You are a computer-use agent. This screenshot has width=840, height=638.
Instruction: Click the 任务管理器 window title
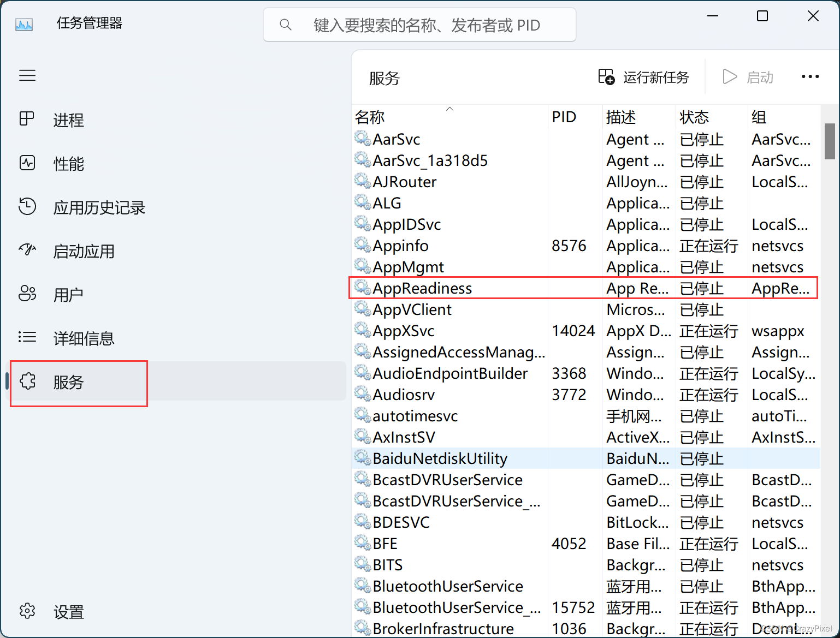pyautogui.click(x=90, y=23)
